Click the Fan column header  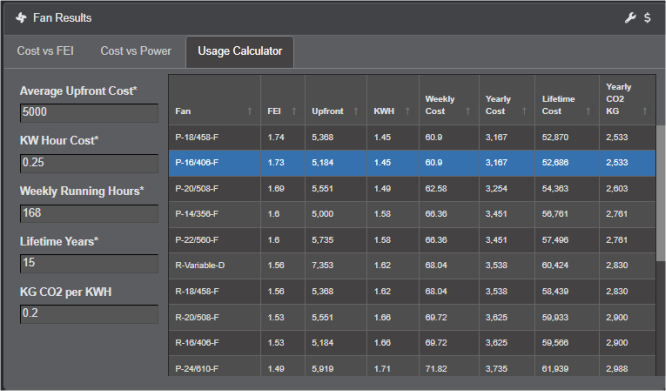click(x=214, y=100)
